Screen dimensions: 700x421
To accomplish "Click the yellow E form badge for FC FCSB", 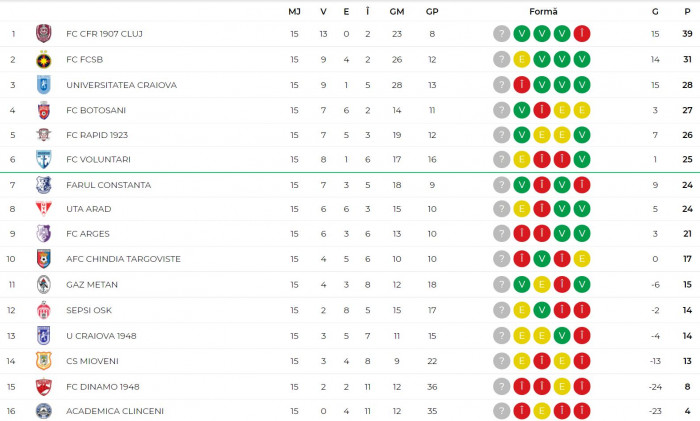I will (x=522, y=59).
